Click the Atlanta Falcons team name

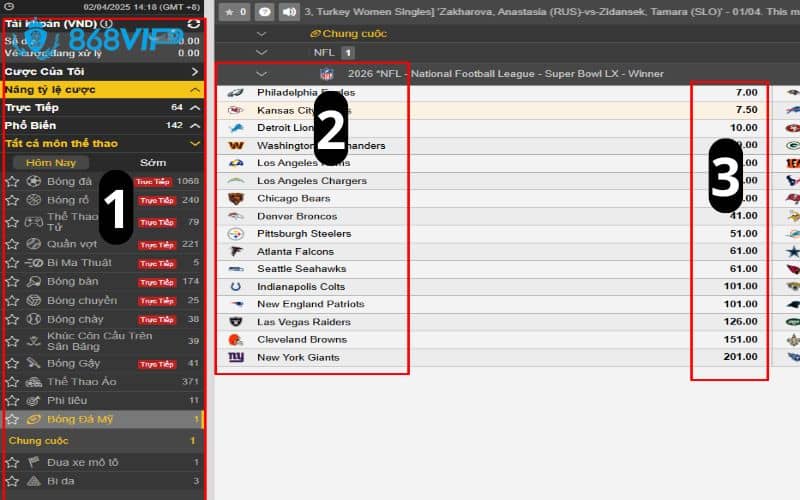tap(295, 252)
